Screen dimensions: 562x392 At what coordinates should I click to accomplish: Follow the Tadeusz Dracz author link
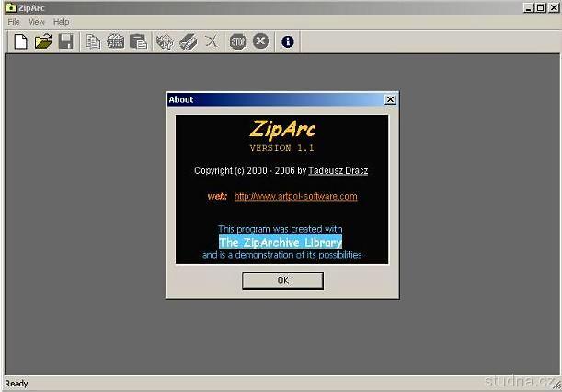pyautogui.click(x=338, y=171)
